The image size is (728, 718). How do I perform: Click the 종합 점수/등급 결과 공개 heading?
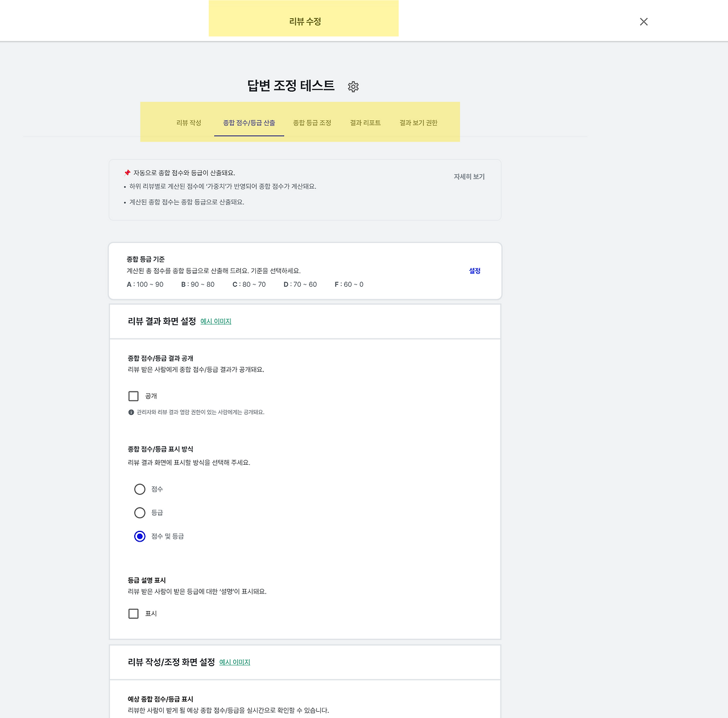[160, 358]
